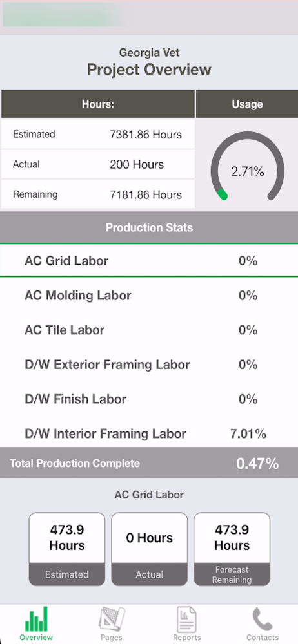Select the AC Grid Labor row
Screen dimensions: 298x644
click(x=149, y=261)
